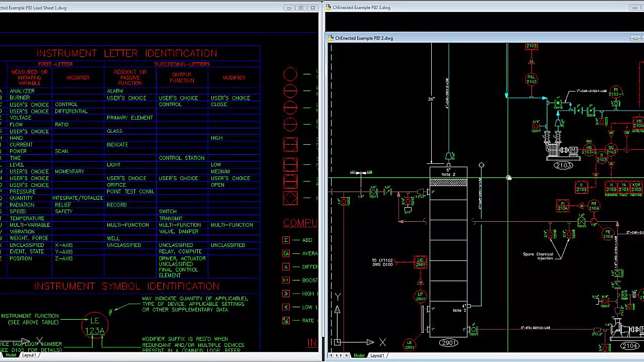Click the 'INSTRUMENT LETTER IDENTIFICATION' heading
Image resolution: width=644 pixels, height=362 pixels.
[127, 53]
